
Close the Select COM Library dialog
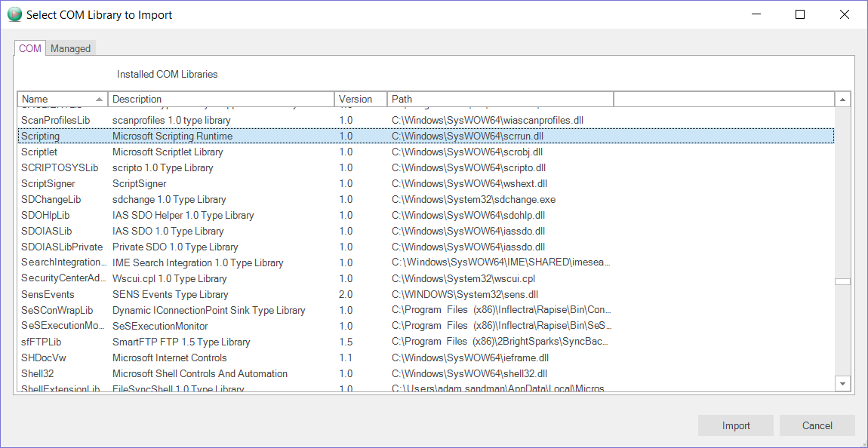845,14
